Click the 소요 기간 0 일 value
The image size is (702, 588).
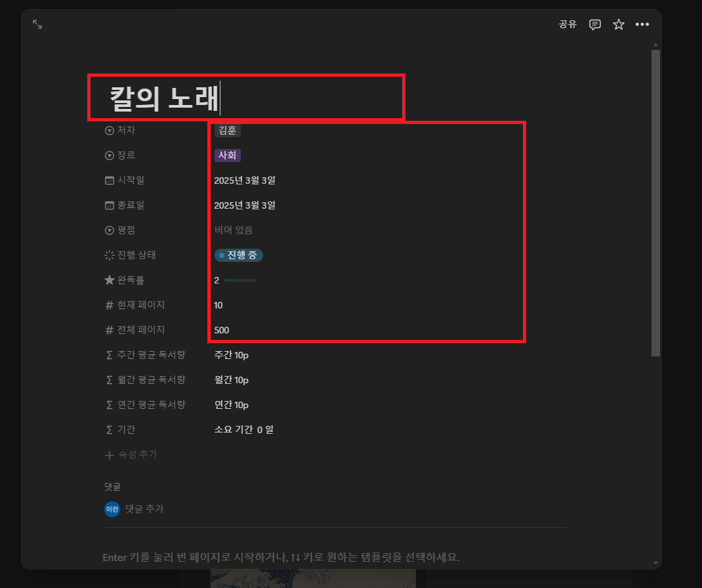coord(244,430)
